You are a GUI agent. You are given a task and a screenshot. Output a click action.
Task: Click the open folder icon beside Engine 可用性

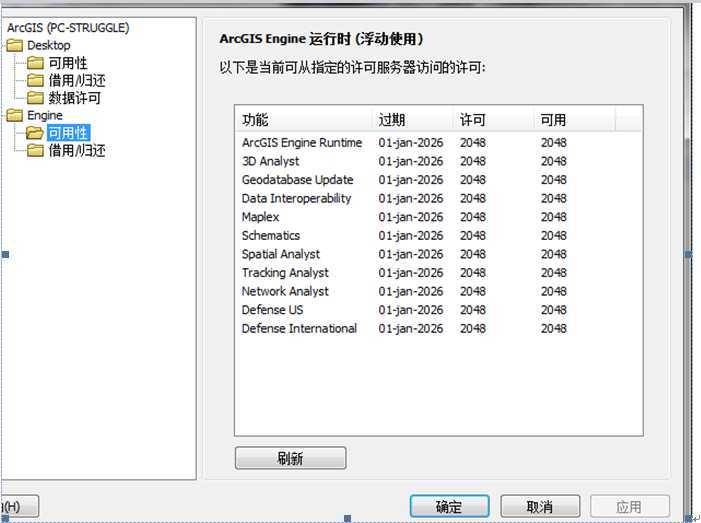coord(35,133)
